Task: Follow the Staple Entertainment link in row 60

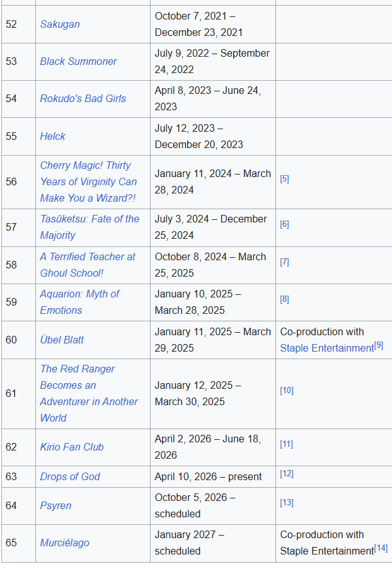Action: click(x=327, y=348)
